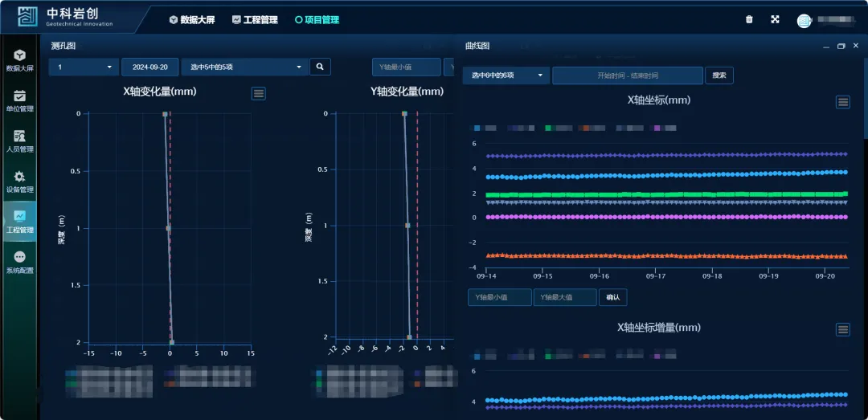Screen dimensions: 868x420
Task: Click the magnifier search button in 测孔图
Action: 320,67
